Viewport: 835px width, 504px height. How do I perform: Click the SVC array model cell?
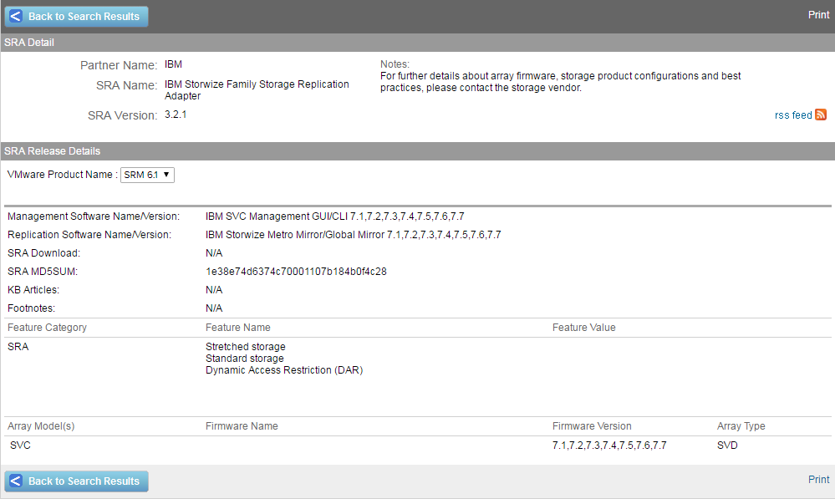(20, 445)
